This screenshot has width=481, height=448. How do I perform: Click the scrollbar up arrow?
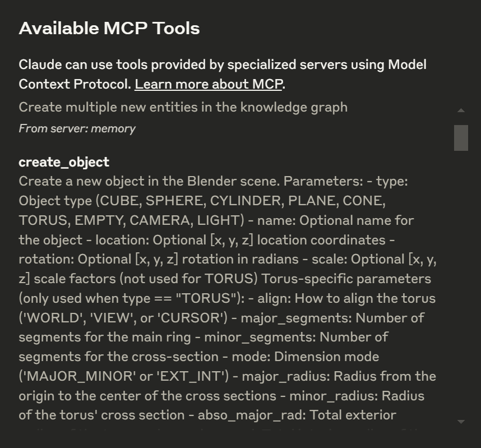[x=461, y=110]
